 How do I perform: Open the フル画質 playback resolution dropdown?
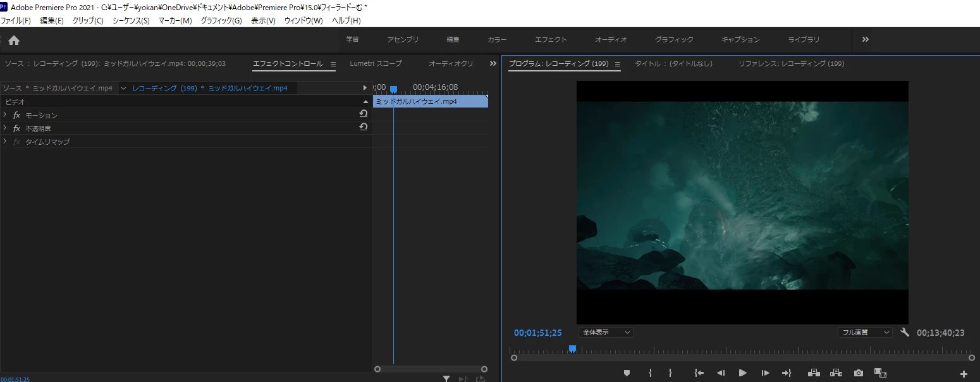pos(865,332)
